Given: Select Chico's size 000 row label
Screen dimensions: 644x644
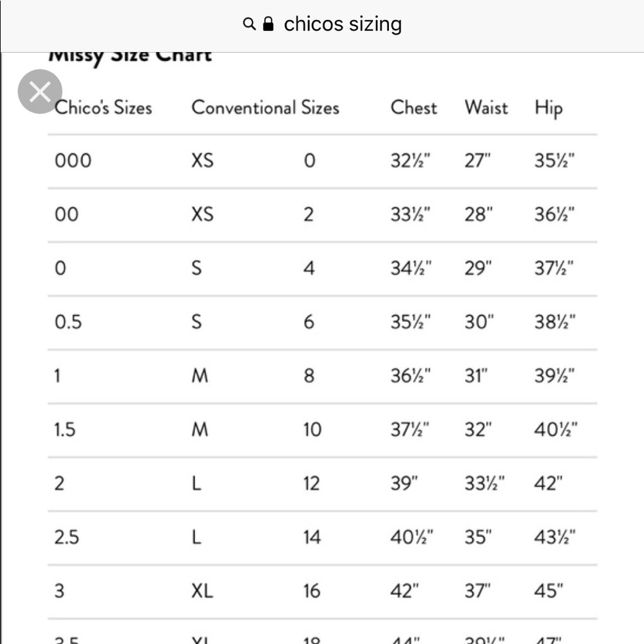Looking at the screenshot, I should (x=73, y=160).
